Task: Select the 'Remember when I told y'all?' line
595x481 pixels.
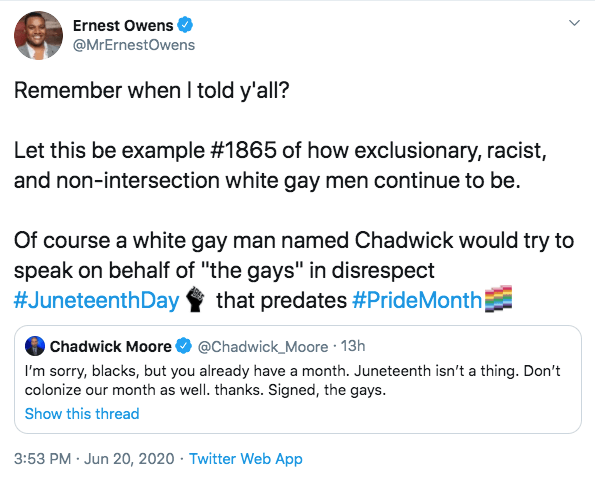Action: coord(152,91)
